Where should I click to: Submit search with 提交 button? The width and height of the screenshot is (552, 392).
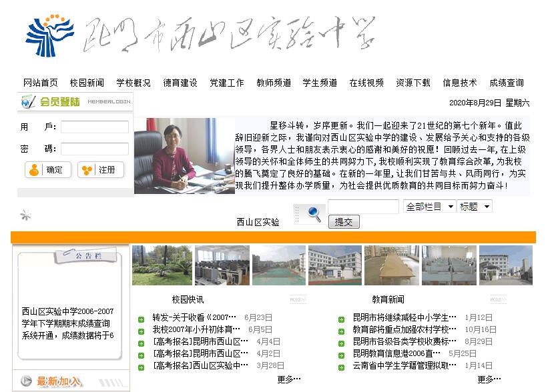coord(344,222)
